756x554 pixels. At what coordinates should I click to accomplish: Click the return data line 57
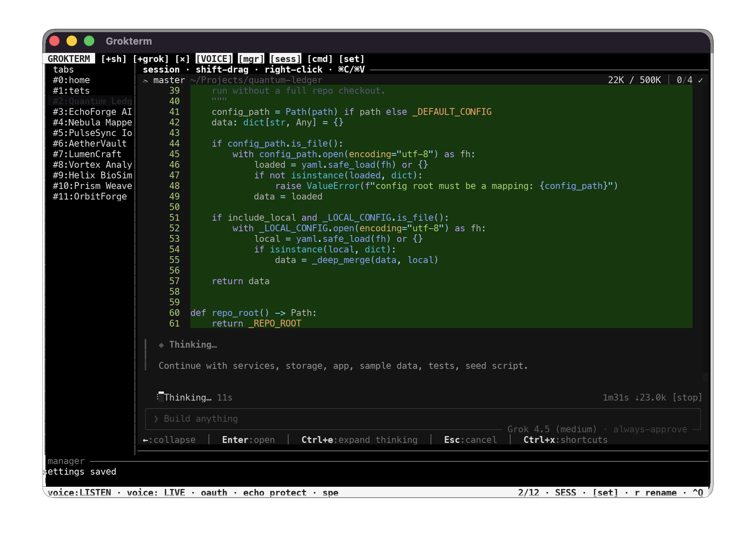pyautogui.click(x=241, y=281)
